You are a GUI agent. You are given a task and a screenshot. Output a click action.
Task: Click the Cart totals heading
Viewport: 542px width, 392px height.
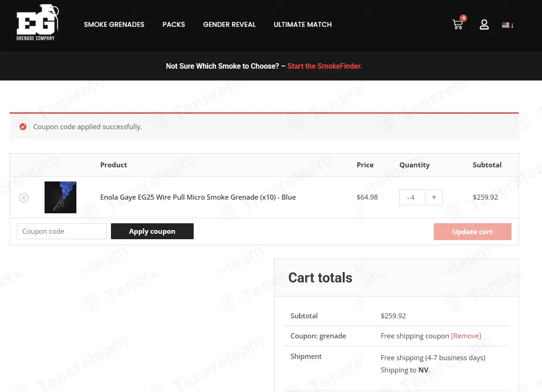click(320, 277)
